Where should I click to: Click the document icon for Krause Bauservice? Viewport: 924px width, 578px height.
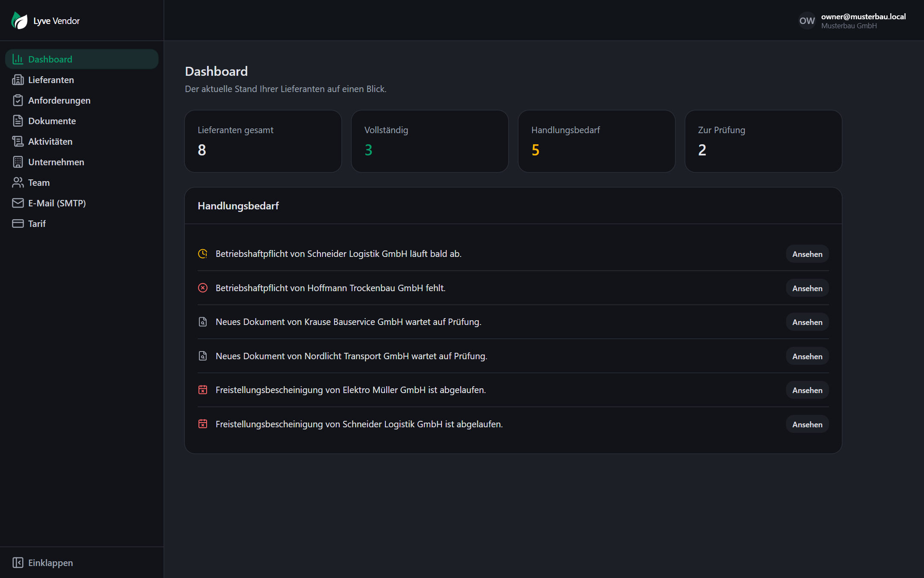pos(203,322)
